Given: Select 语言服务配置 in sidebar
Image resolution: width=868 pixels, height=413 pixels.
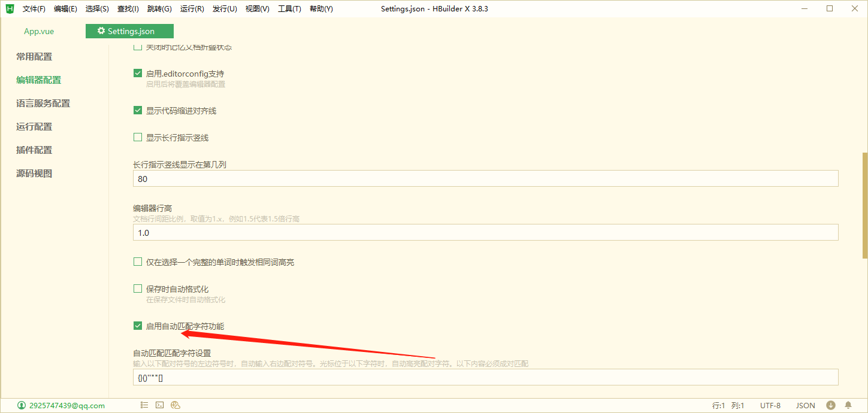Looking at the screenshot, I should (x=43, y=103).
